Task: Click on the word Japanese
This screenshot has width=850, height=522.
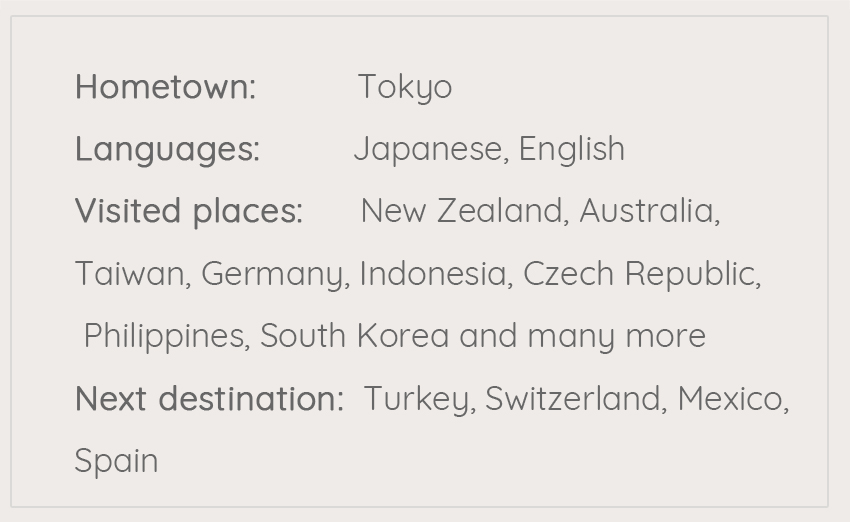Action: click(x=427, y=149)
